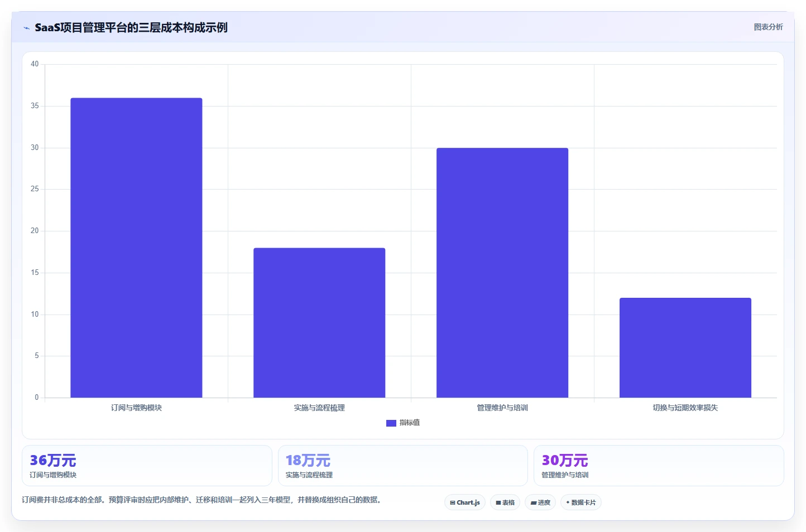Select the 数据卡片 tag chip
Image resolution: width=806 pixels, height=532 pixels.
(581, 502)
